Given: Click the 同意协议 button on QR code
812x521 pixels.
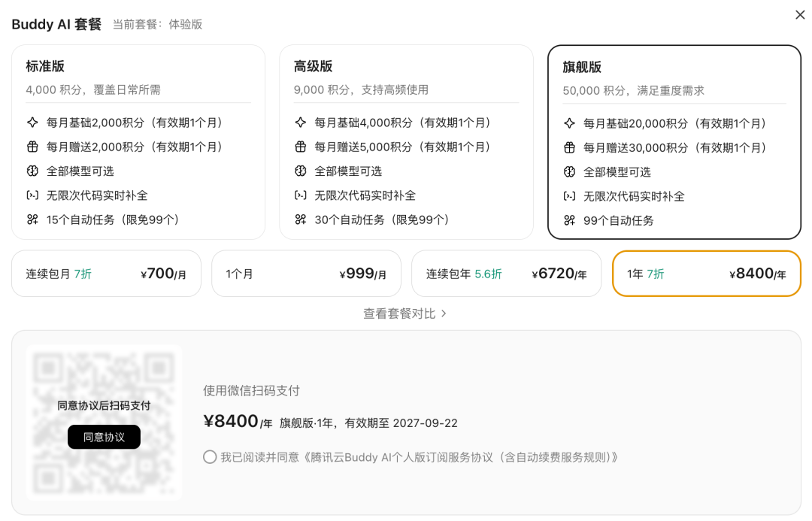Looking at the screenshot, I should point(104,437).
